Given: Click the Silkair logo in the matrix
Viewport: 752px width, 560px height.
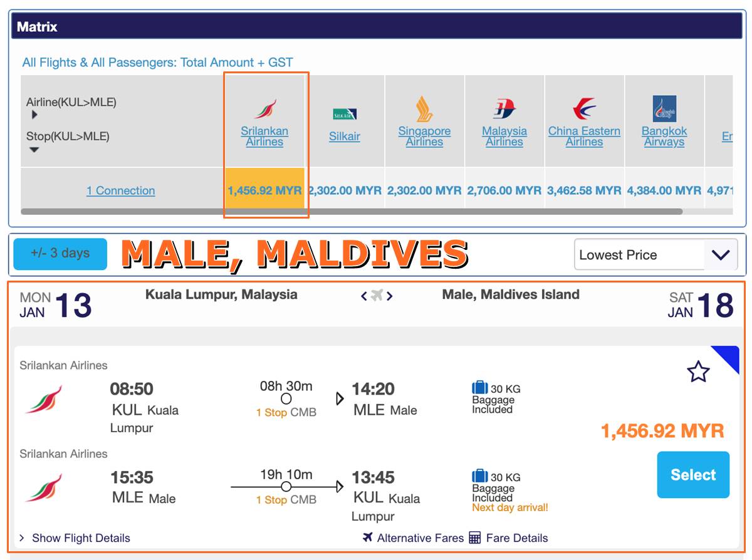Looking at the screenshot, I should [345, 114].
